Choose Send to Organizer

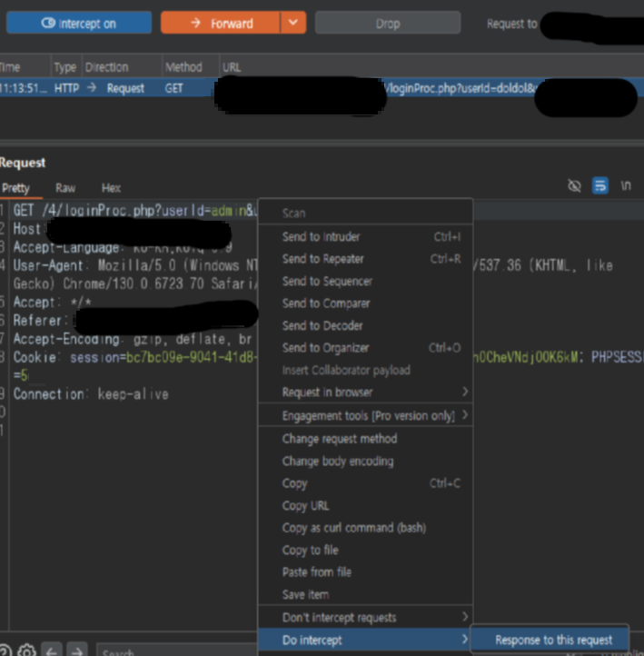tap(365, 348)
